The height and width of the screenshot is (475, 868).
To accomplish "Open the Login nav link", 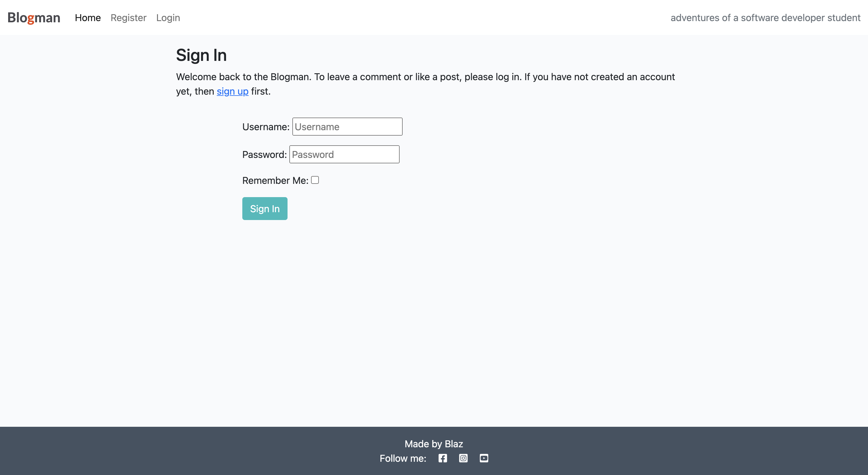I will pyautogui.click(x=168, y=17).
